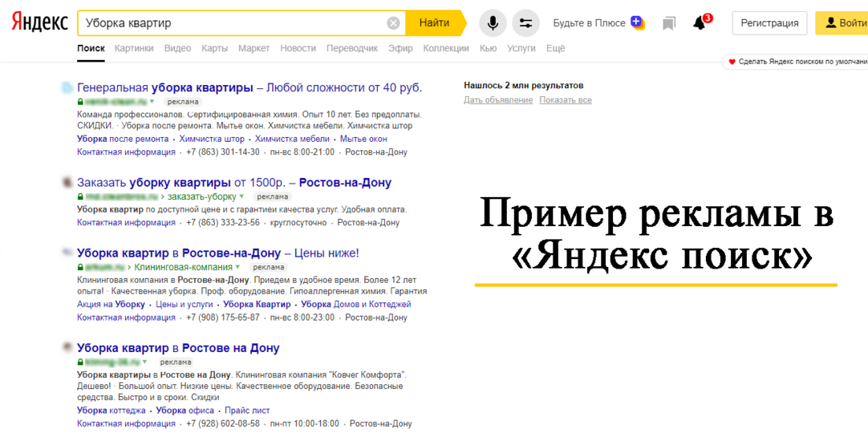Open Контактная информация for +7 (863) 301-14-30
This screenshot has width=868, height=441.
[126, 152]
